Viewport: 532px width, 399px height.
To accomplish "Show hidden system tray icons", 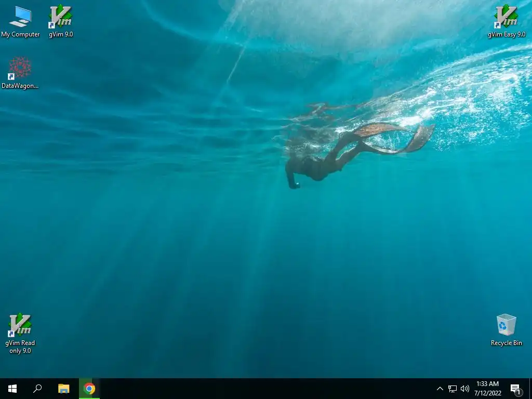I will click(440, 389).
